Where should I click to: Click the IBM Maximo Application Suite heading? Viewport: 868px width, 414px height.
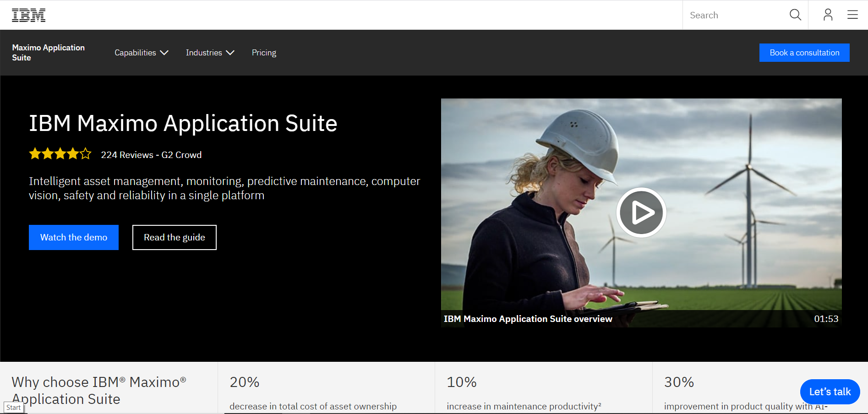pyautogui.click(x=183, y=123)
